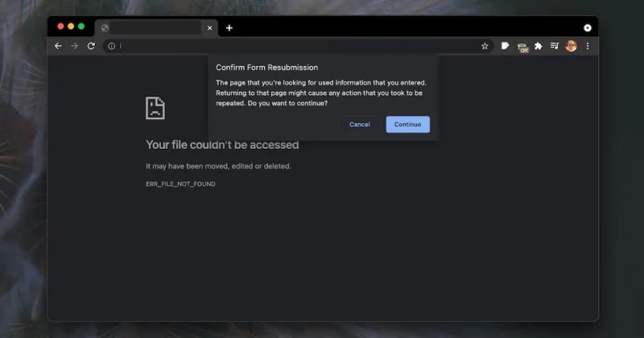
Task: Click the sad file error icon
Action: pos(155,108)
